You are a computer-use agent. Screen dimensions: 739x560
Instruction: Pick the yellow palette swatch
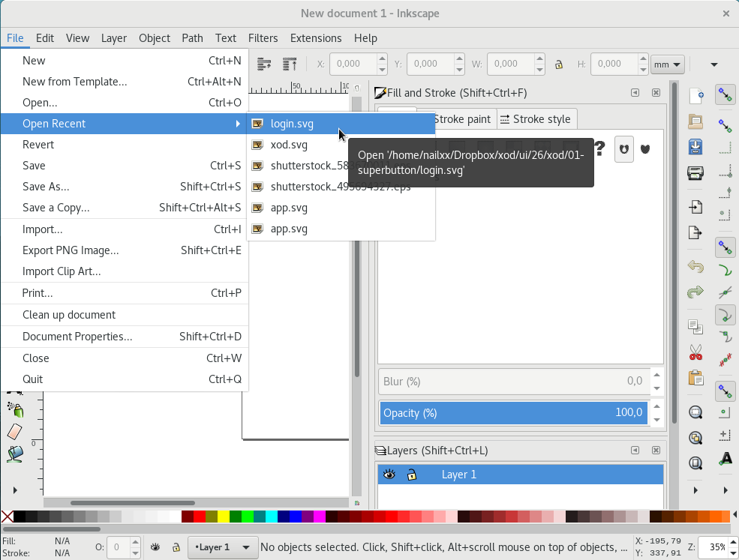point(224,517)
